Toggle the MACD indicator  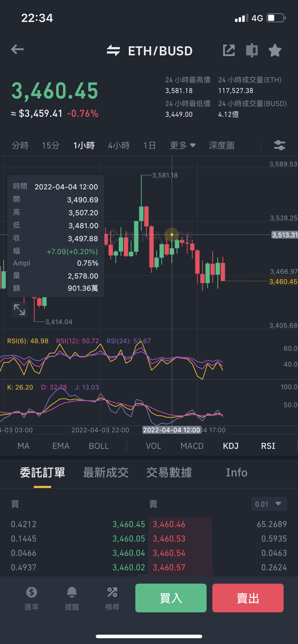[192, 446]
